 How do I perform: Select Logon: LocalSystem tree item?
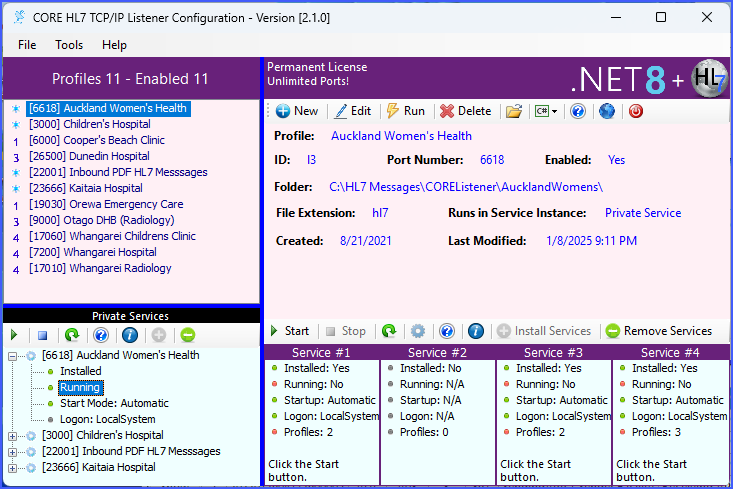click(108, 419)
